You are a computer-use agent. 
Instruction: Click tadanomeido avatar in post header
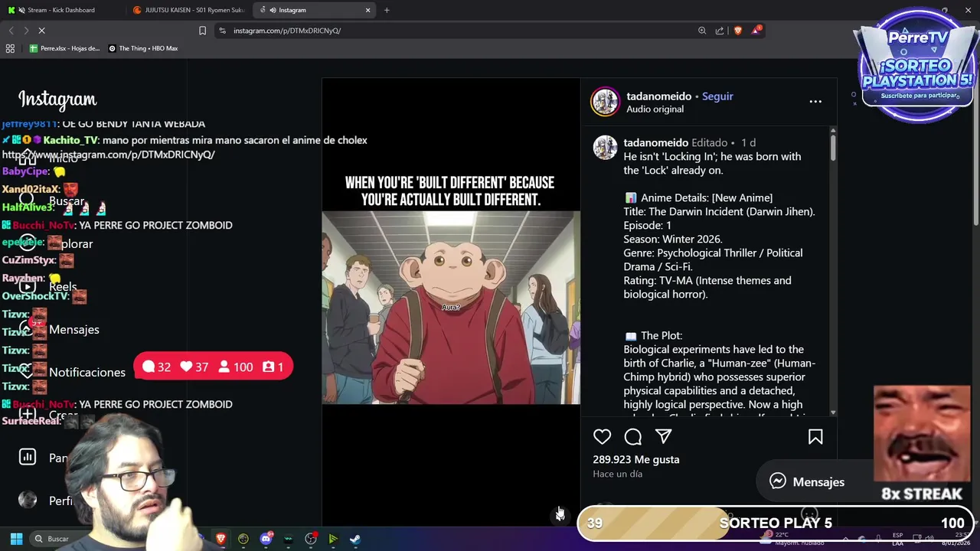605,102
